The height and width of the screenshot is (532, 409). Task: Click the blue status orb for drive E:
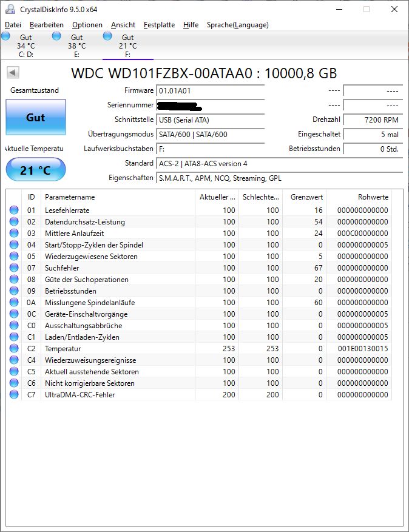coord(56,36)
